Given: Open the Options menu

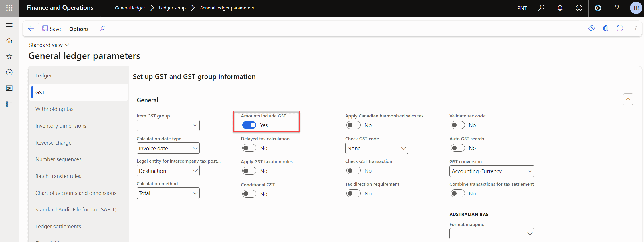Looking at the screenshot, I should click(x=79, y=29).
